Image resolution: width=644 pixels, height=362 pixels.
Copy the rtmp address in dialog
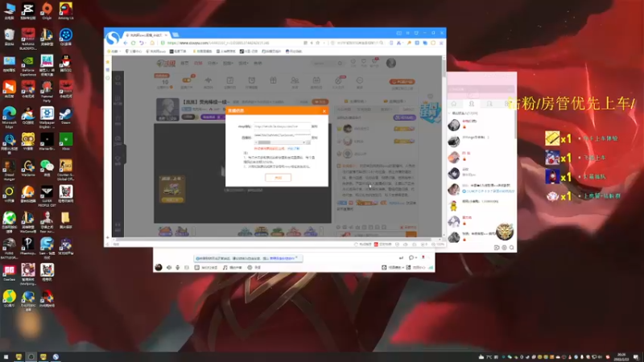(x=314, y=126)
